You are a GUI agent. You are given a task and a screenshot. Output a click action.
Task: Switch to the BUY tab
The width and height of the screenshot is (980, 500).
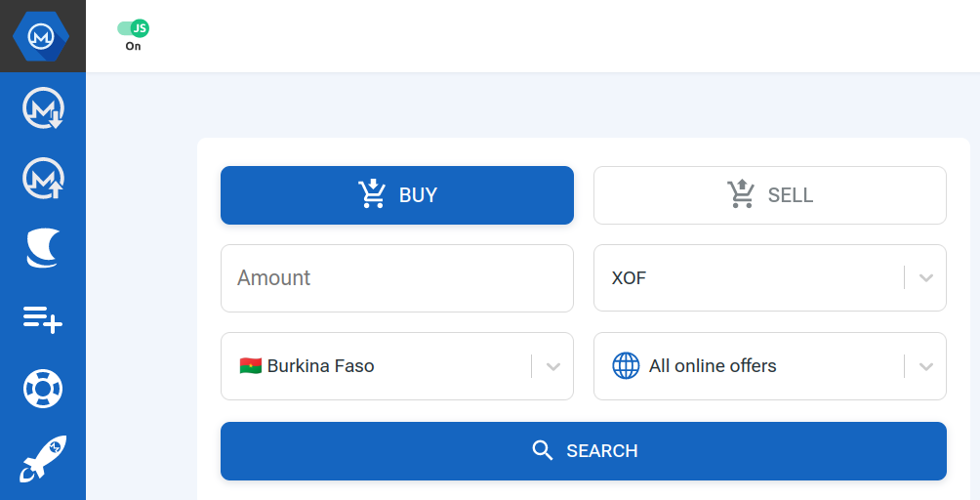pyautogui.click(x=397, y=195)
